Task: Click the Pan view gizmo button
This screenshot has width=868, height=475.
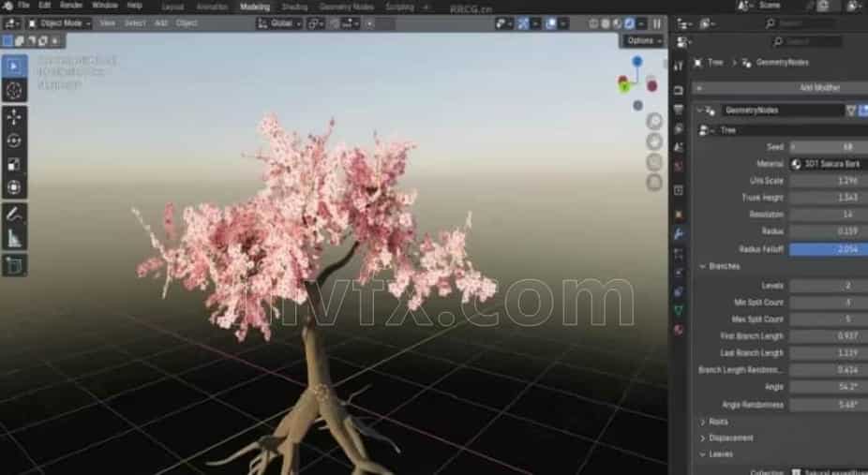Action: (x=654, y=141)
